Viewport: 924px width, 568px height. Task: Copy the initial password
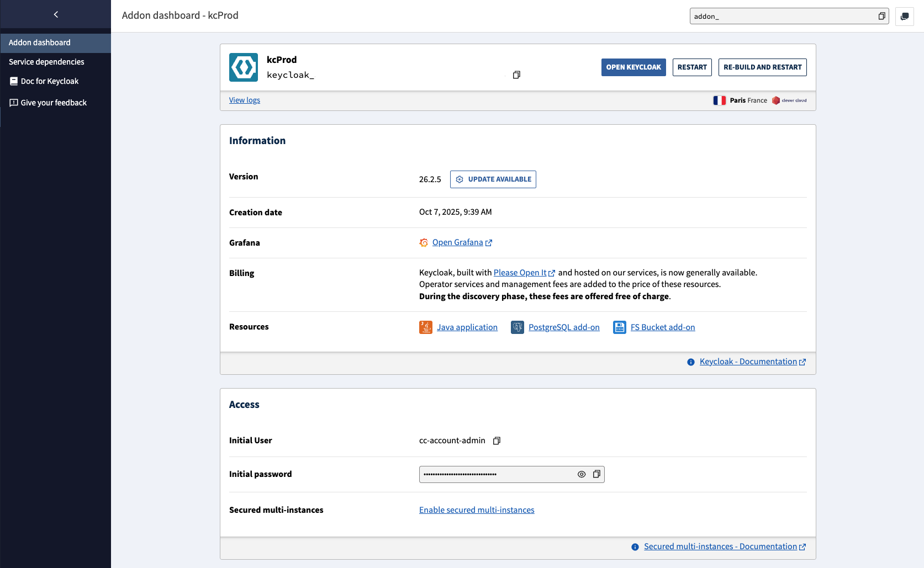(x=596, y=474)
